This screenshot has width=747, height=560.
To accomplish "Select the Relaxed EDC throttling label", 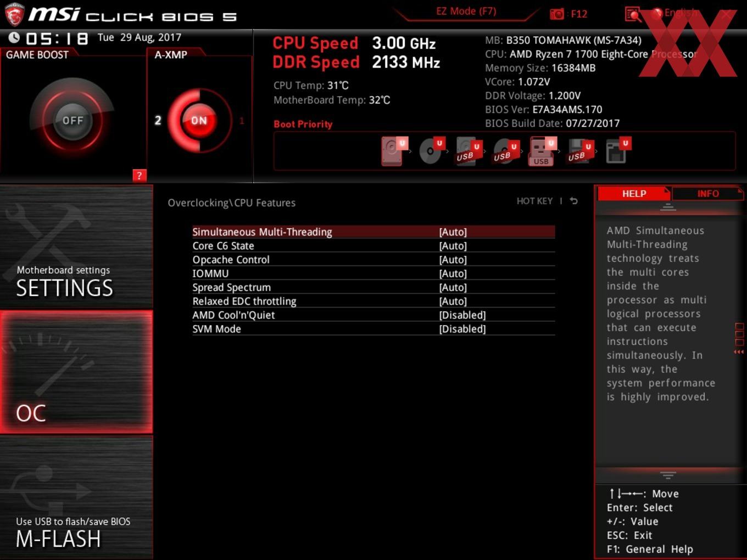I will [244, 301].
